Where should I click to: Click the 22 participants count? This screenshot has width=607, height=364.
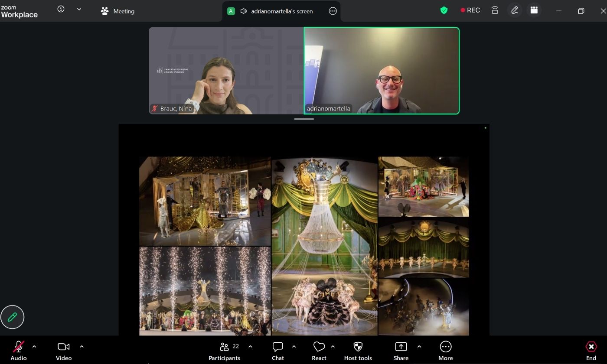(236, 346)
